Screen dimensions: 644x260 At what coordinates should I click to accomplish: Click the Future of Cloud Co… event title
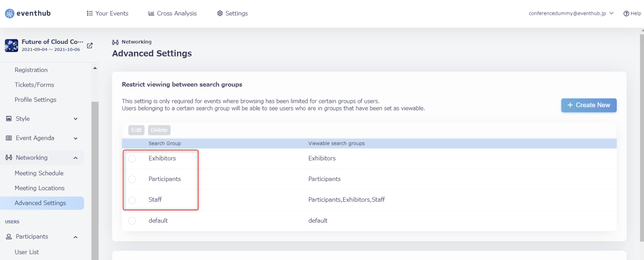pos(52,42)
